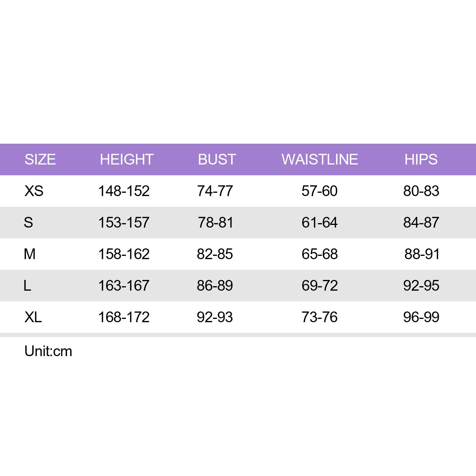Select the BUST column header
The image size is (476, 476).
[x=217, y=159]
